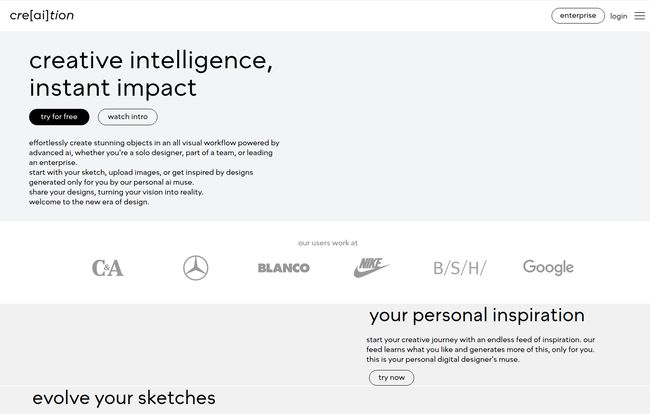Viewport: 650px width, 414px height.
Task: Open the hamburger menu icon
Action: tap(640, 16)
